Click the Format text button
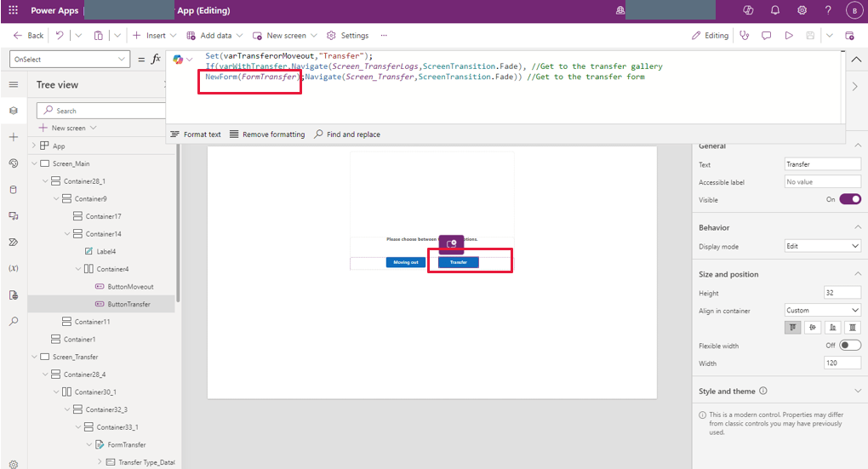The height and width of the screenshot is (469, 868). point(196,134)
